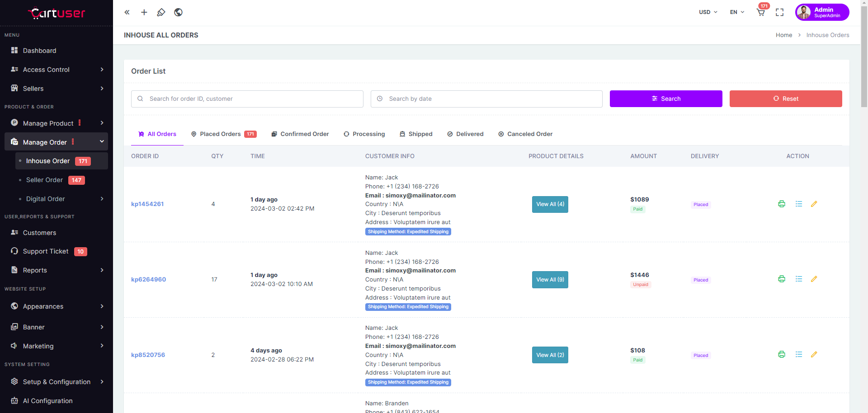Screen dimensions: 868x413
Task: Select the Canceled Order tab
Action: pyautogui.click(x=525, y=134)
